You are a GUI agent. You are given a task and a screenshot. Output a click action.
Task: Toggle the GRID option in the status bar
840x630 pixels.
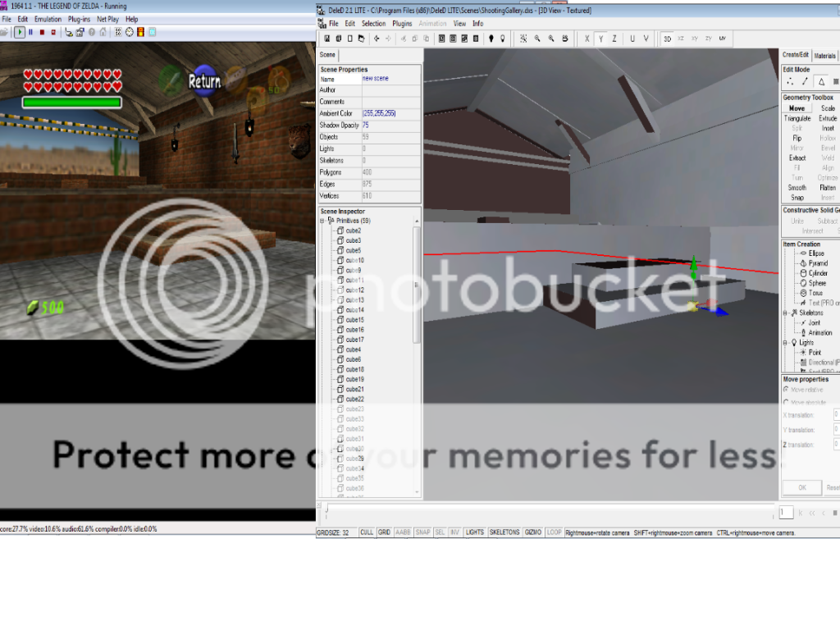point(384,532)
